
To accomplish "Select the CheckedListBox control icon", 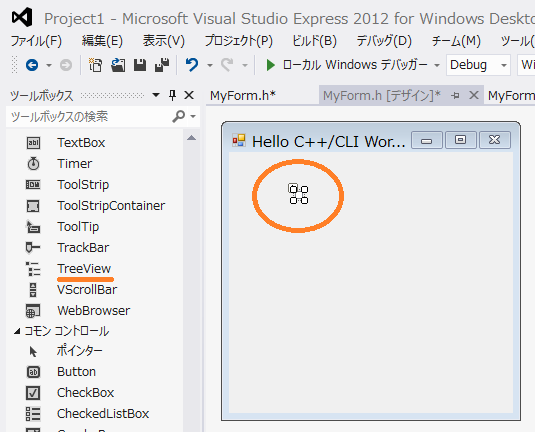I will point(33,414).
